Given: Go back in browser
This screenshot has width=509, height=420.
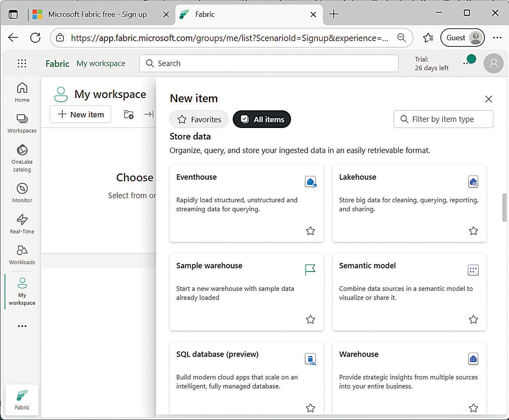Looking at the screenshot, I should pyautogui.click(x=13, y=38).
